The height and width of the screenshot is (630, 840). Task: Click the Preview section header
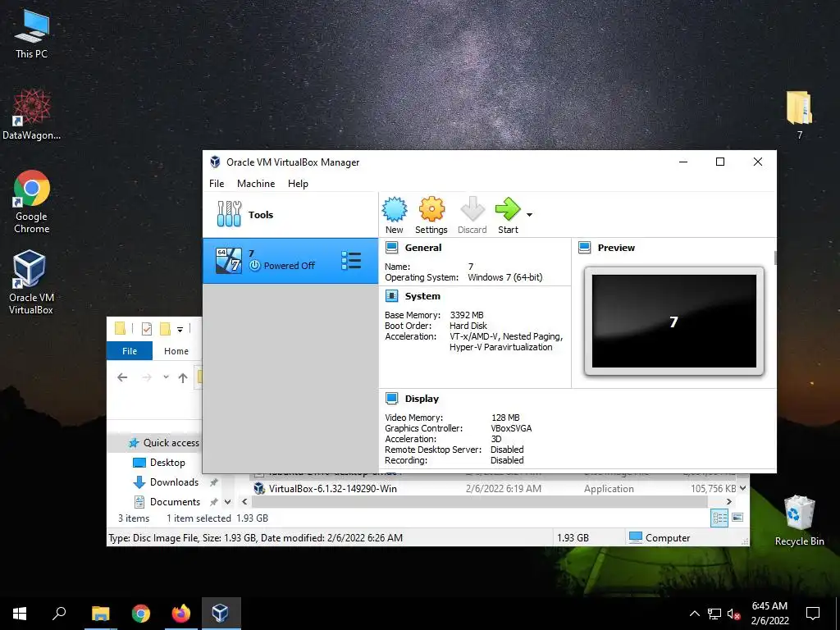click(x=616, y=248)
